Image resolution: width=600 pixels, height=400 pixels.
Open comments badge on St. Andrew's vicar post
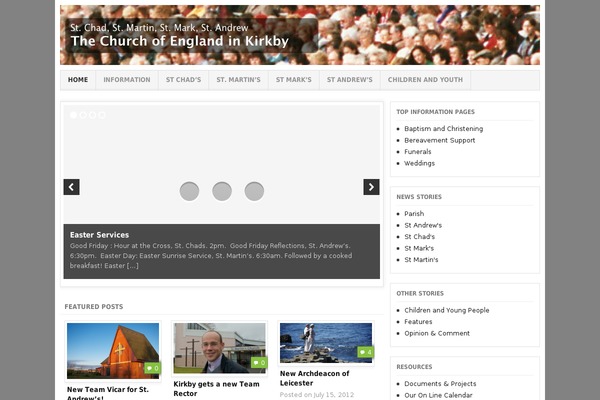(x=153, y=368)
